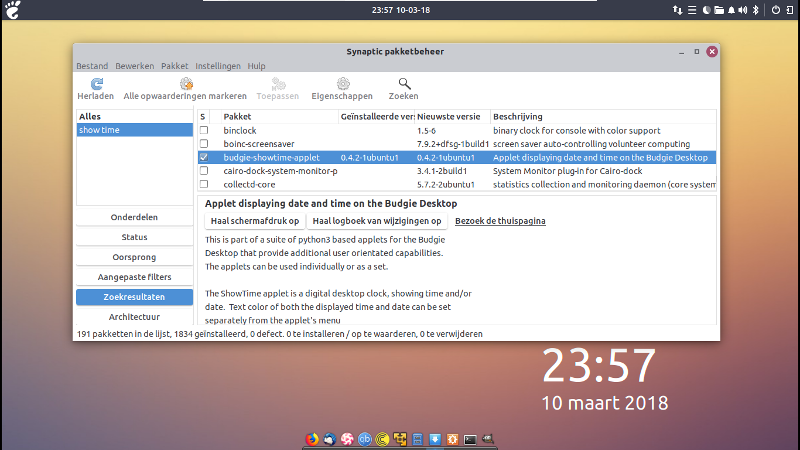Open the pink swirl dock icon
Viewport: 800px width, 450px height.
(x=347, y=439)
